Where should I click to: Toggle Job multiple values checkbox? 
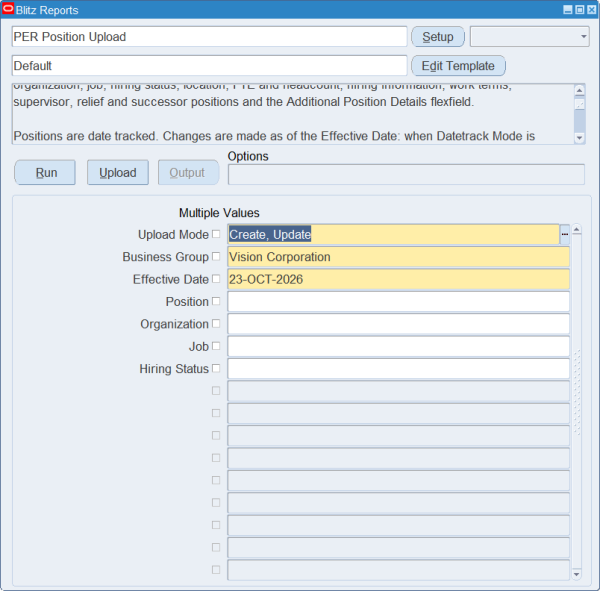click(x=216, y=346)
